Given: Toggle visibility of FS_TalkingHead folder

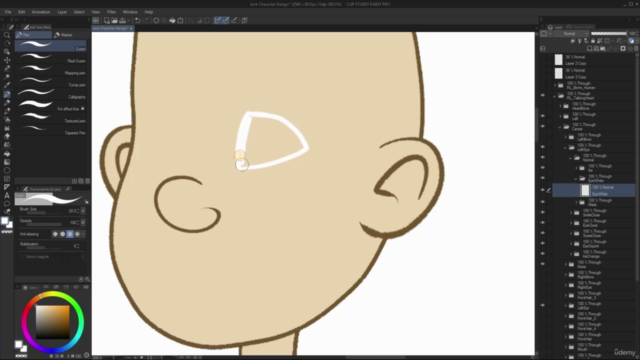Looking at the screenshot, I should [x=542, y=96].
